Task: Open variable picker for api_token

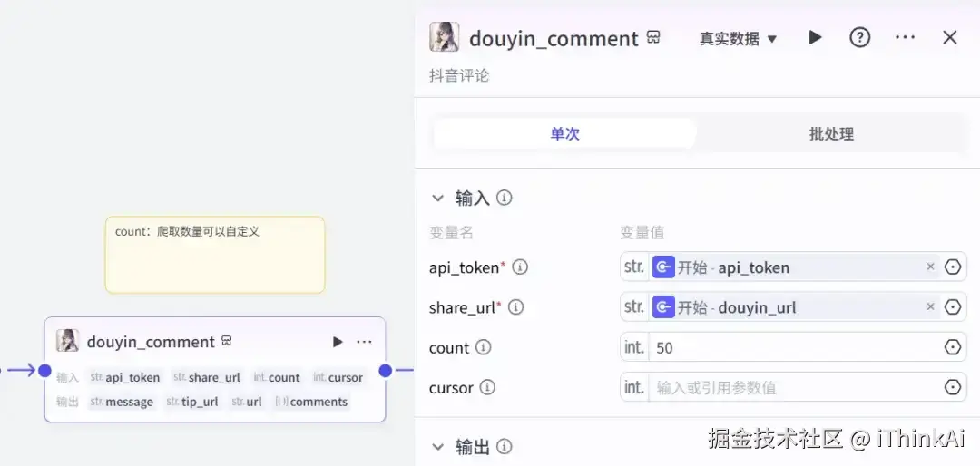Action: tap(953, 267)
